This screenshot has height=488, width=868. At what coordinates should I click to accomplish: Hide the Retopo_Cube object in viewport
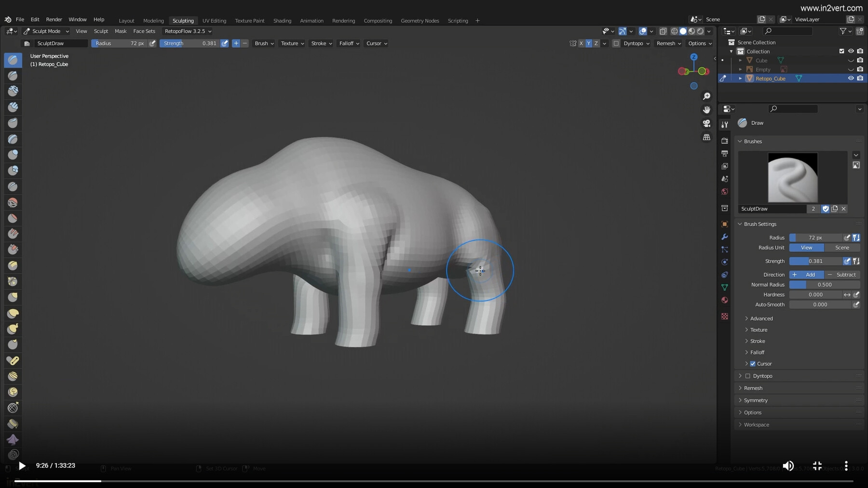point(851,78)
